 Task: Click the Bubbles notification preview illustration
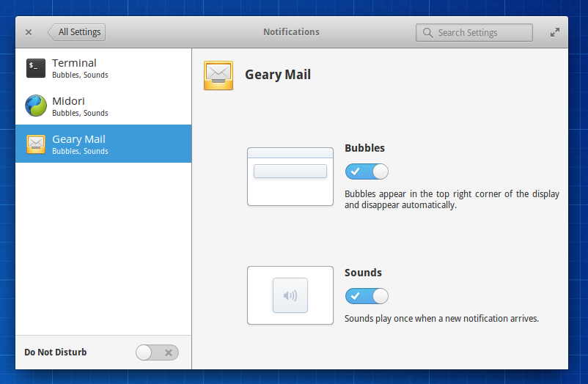tap(290, 177)
